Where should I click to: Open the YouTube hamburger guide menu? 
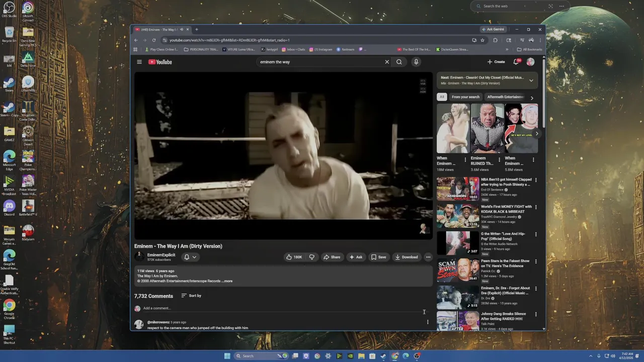click(x=139, y=62)
